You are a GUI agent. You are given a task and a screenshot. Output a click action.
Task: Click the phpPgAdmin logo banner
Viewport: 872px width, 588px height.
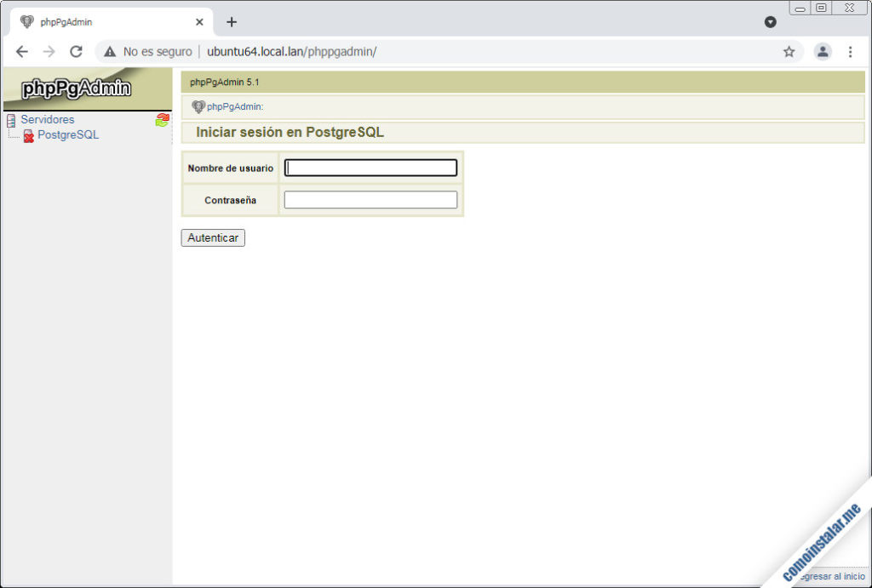tap(77, 88)
